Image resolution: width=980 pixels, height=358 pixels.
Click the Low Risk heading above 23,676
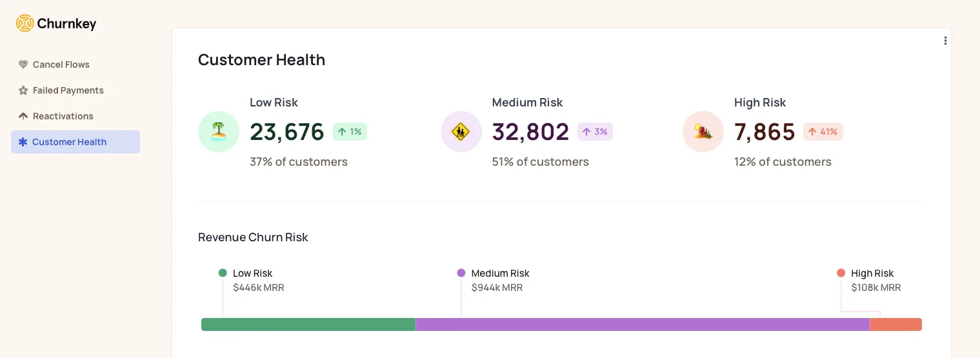point(274,103)
